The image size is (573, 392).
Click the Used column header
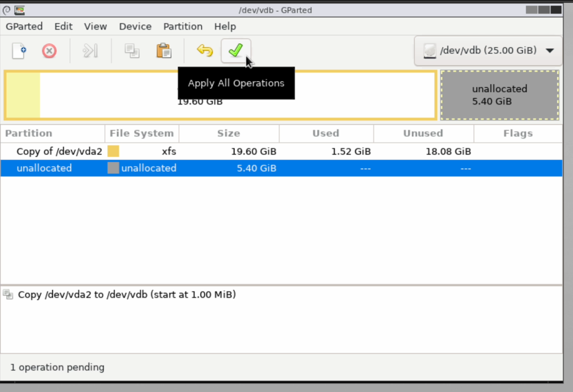click(x=326, y=133)
